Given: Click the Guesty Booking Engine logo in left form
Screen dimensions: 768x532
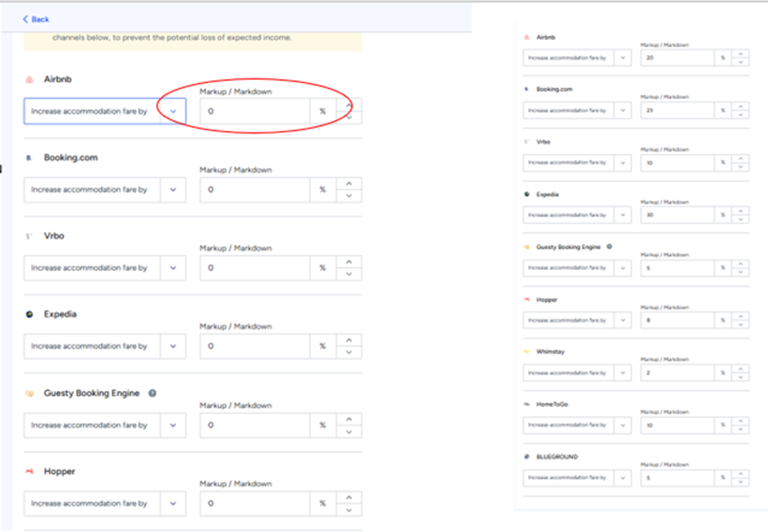Looking at the screenshot, I should coord(29,394).
